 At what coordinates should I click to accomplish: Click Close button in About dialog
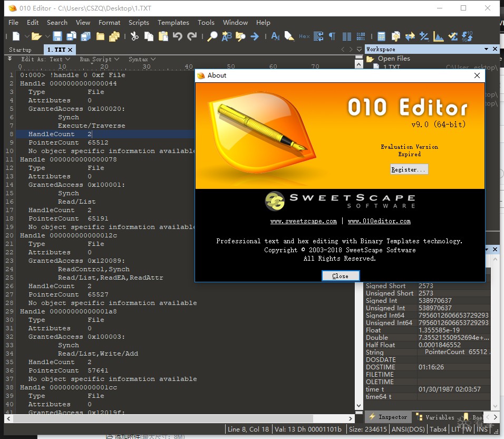pos(341,276)
